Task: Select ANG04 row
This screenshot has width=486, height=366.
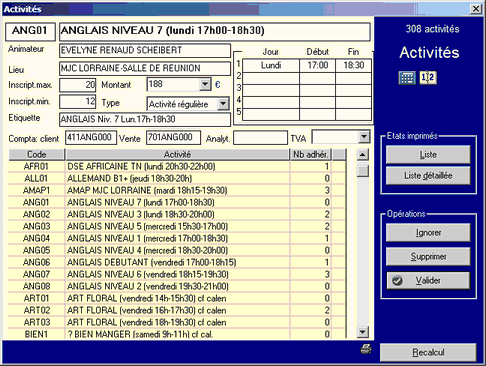Action: pos(177,238)
